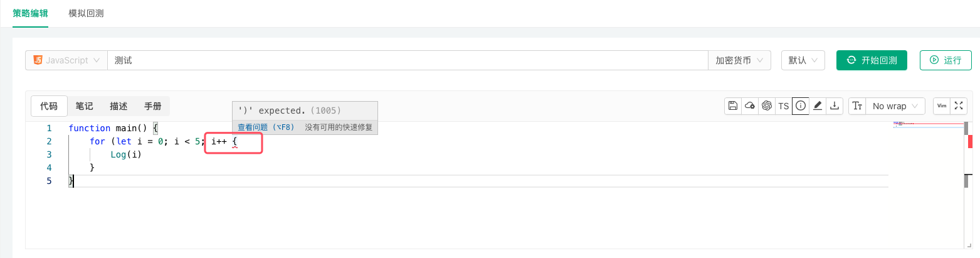Image resolution: width=980 pixels, height=258 pixels.
Task: Select the 笔记 tab
Action: point(84,106)
